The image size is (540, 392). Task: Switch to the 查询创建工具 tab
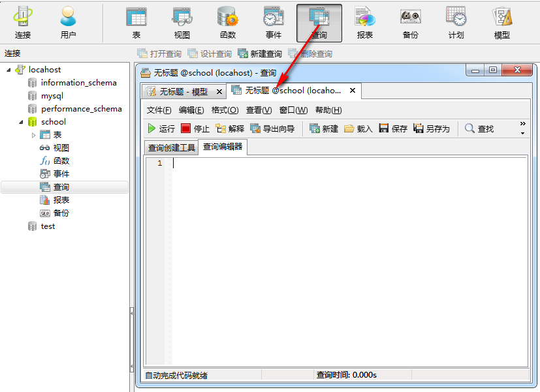click(171, 147)
